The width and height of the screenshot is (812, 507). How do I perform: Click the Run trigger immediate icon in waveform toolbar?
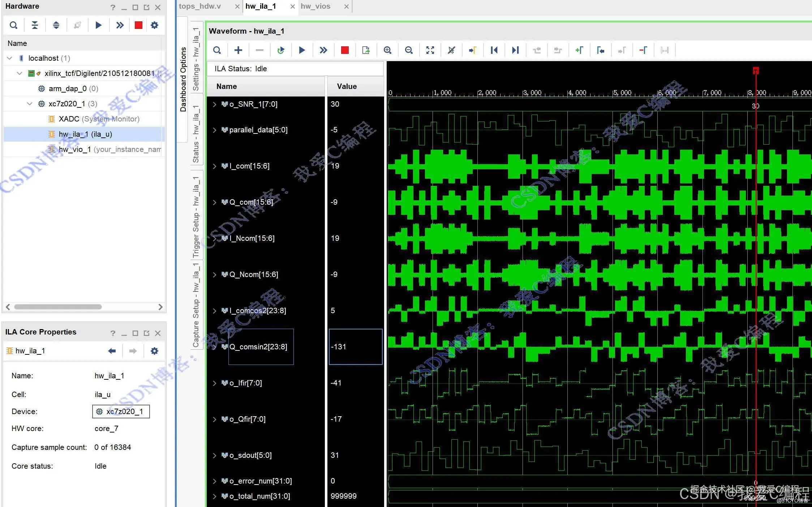(x=323, y=50)
